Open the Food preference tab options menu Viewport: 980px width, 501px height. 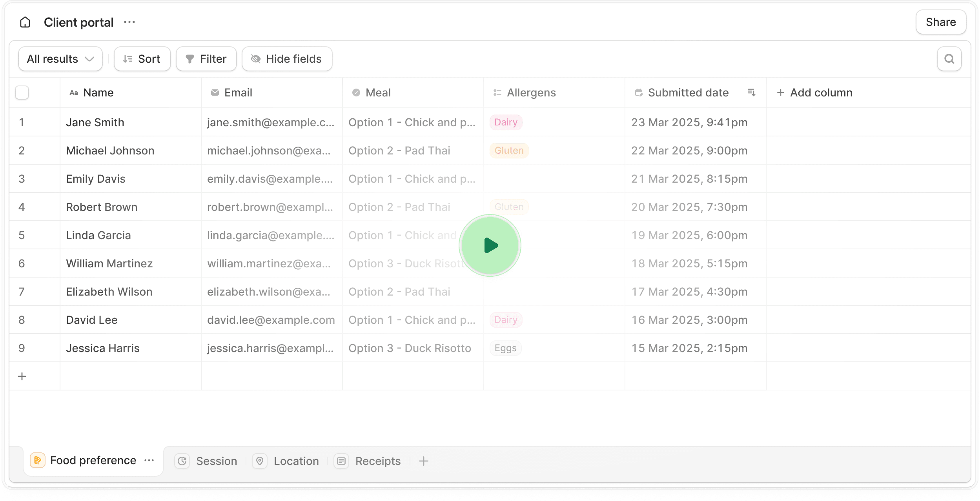(149, 461)
